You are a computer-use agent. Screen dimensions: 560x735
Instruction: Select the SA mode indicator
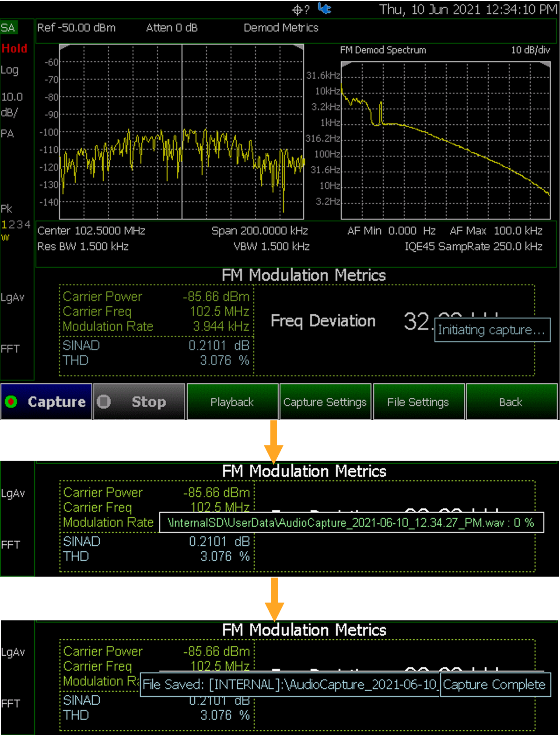point(8,28)
